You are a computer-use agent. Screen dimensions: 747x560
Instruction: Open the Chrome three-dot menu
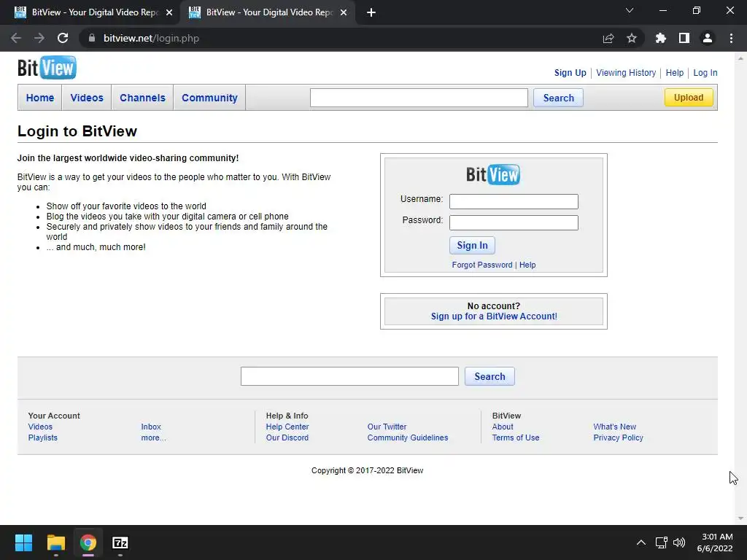(731, 38)
